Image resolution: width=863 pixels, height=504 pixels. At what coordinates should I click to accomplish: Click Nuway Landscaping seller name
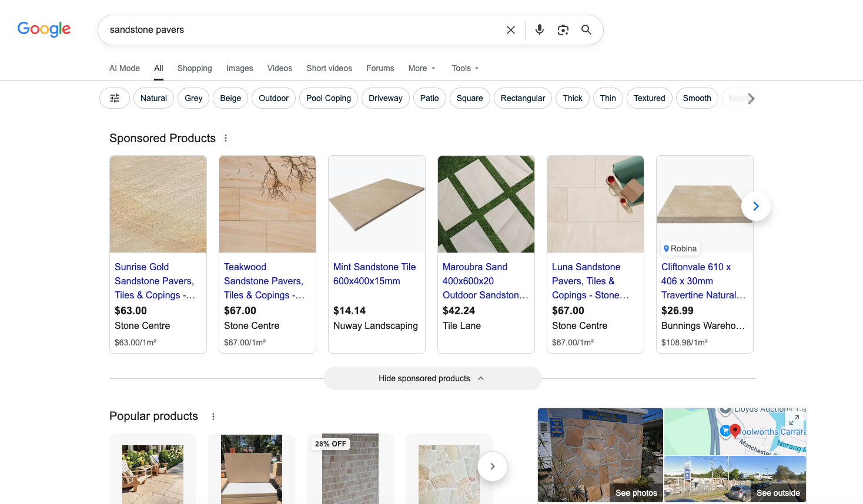pos(376,325)
